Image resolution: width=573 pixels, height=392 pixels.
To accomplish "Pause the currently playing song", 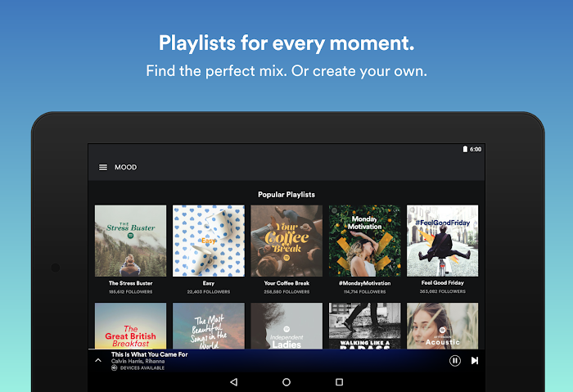I will click(x=455, y=360).
